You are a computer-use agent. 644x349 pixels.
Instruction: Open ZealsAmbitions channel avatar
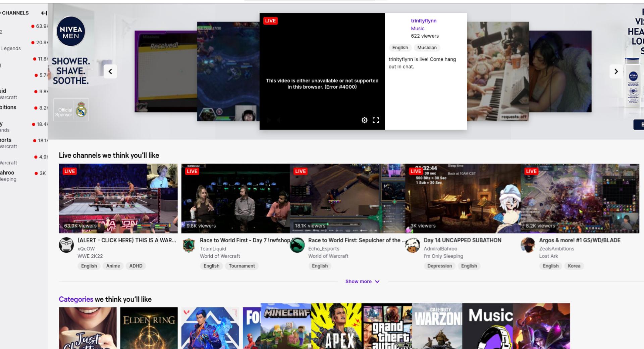(528, 245)
